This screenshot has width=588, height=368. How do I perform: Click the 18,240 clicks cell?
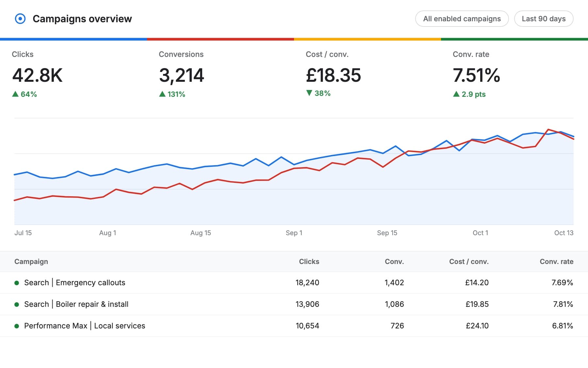307,283
